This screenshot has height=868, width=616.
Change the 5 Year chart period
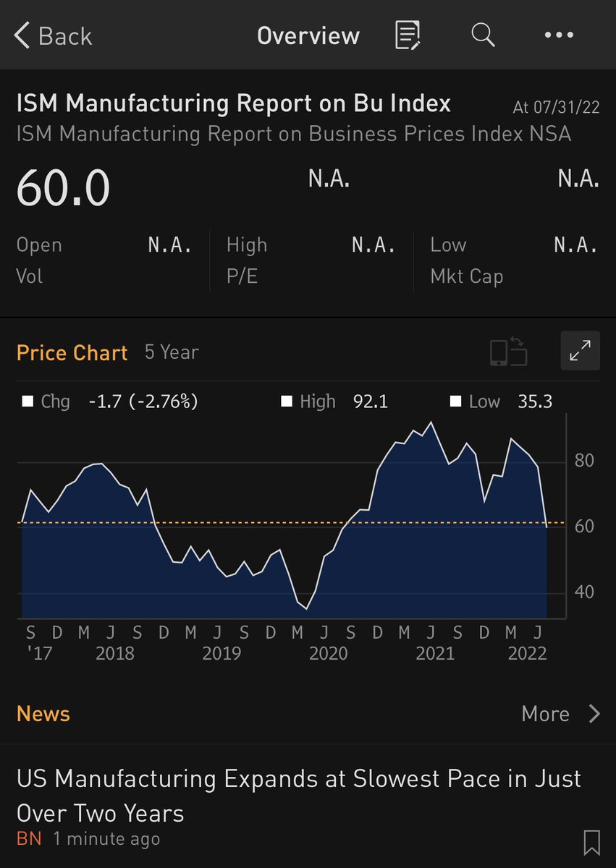(172, 352)
